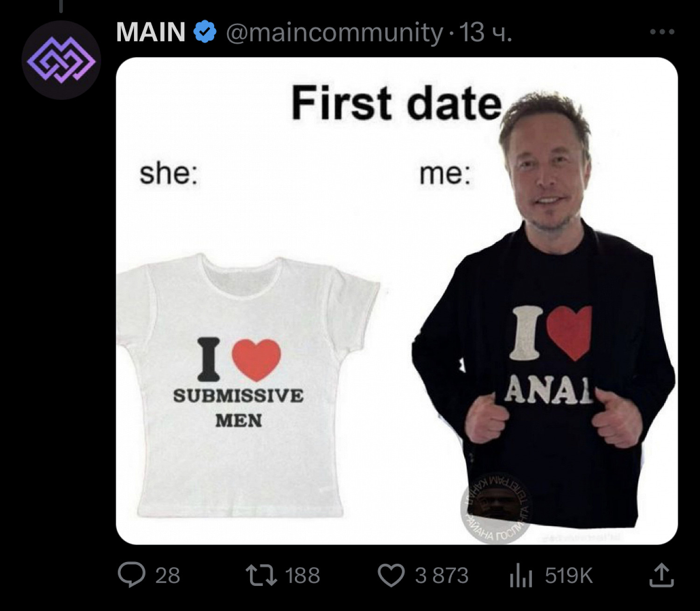This screenshot has height=611, width=700.
Task: Open the @maincommunity handle link
Action: coord(334,33)
